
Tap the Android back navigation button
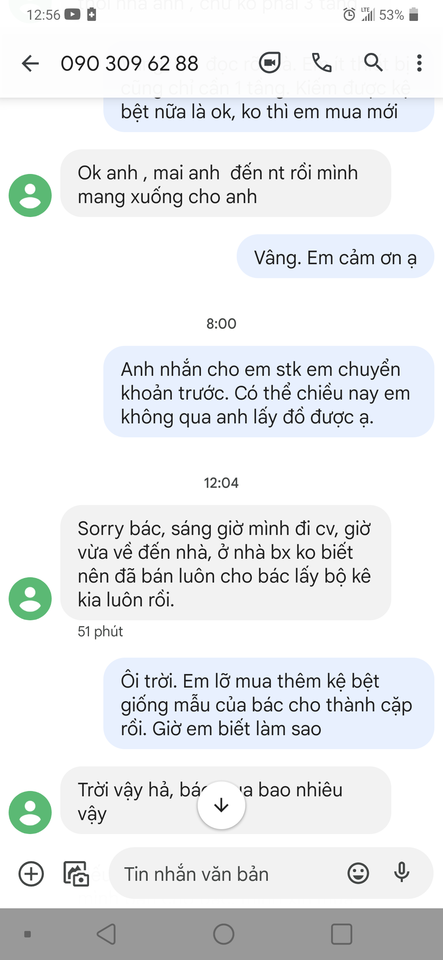coord(106,934)
